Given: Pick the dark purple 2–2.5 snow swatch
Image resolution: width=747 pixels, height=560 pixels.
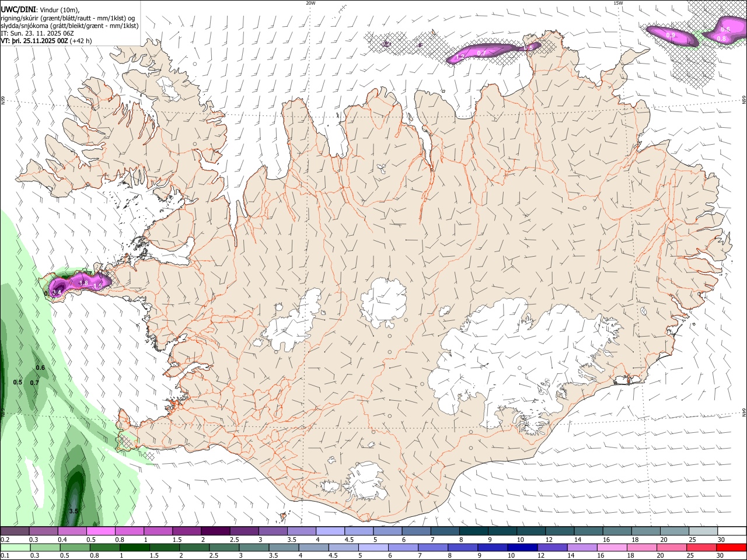Looking at the screenshot, I should (x=215, y=531).
